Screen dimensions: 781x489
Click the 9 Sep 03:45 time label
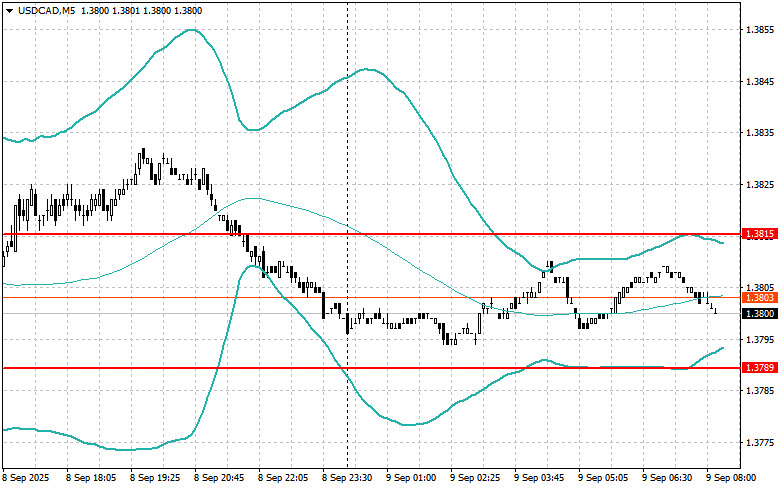[x=539, y=478]
